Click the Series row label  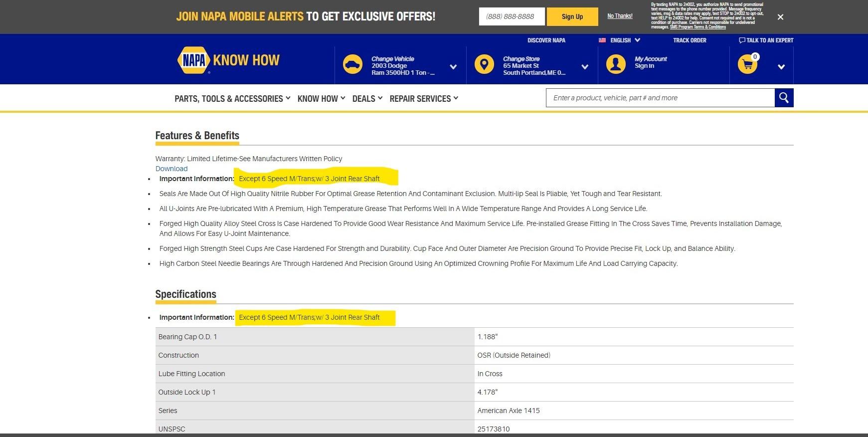pyautogui.click(x=168, y=411)
